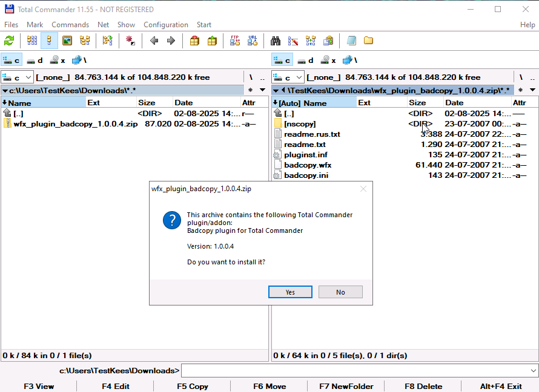This screenshot has width=539, height=392.
Task: Click the F8 Delete button
Action: (423, 387)
